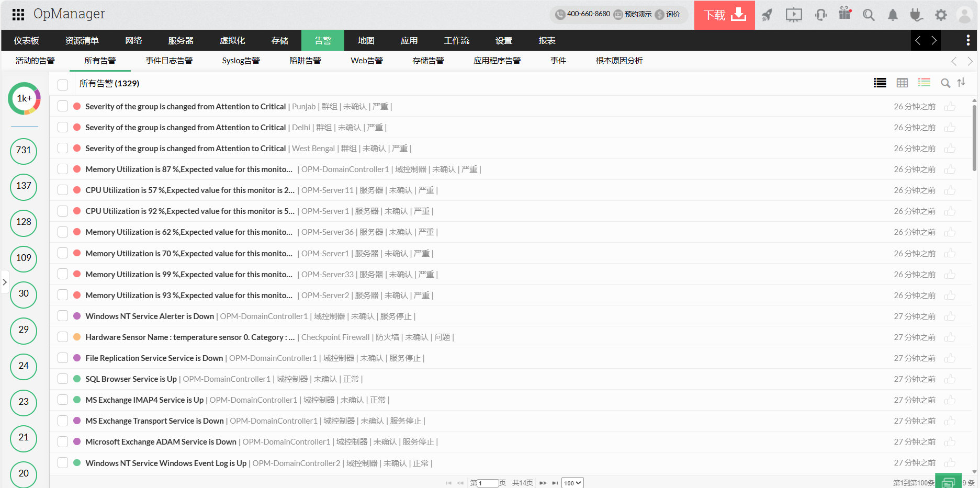Open the app grid launcher icon
The width and height of the screenshot is (980, 488).
pos(18,15)
